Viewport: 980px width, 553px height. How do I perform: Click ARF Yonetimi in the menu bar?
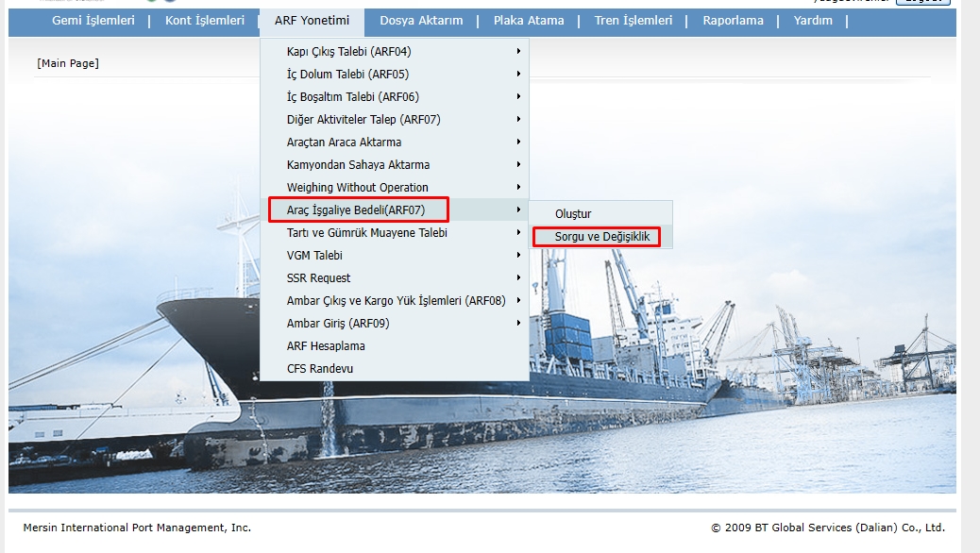click(x=312, y=21)
